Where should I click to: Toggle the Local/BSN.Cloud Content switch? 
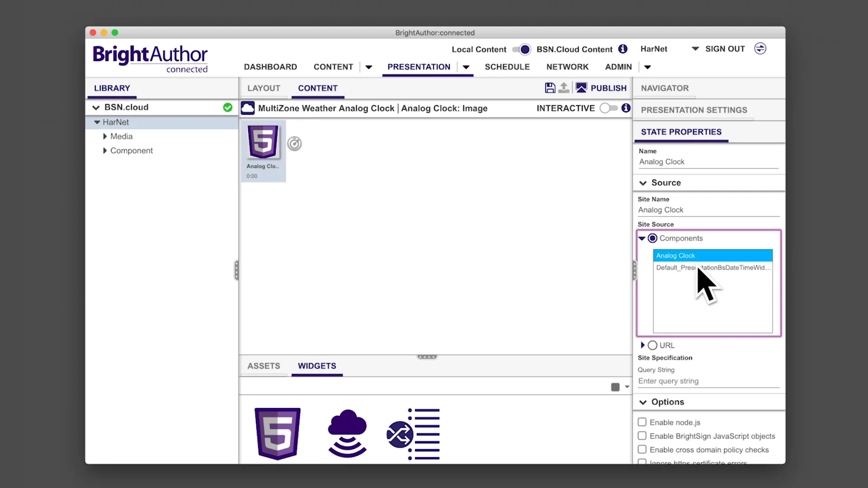click(x=521, y=49)
